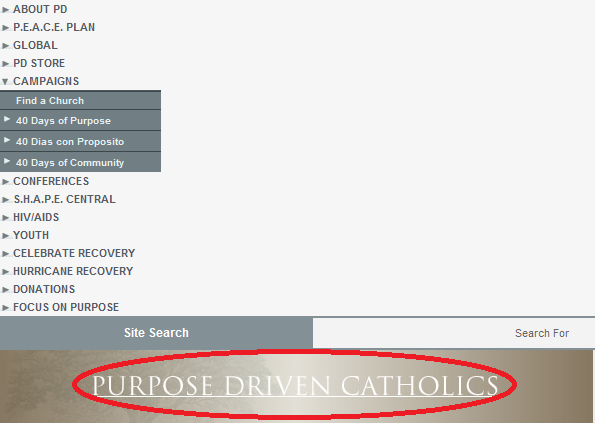Open the YOUTH menu item
Image resolution: width=595 pixels, height=423 pixels.
[31, 235]
